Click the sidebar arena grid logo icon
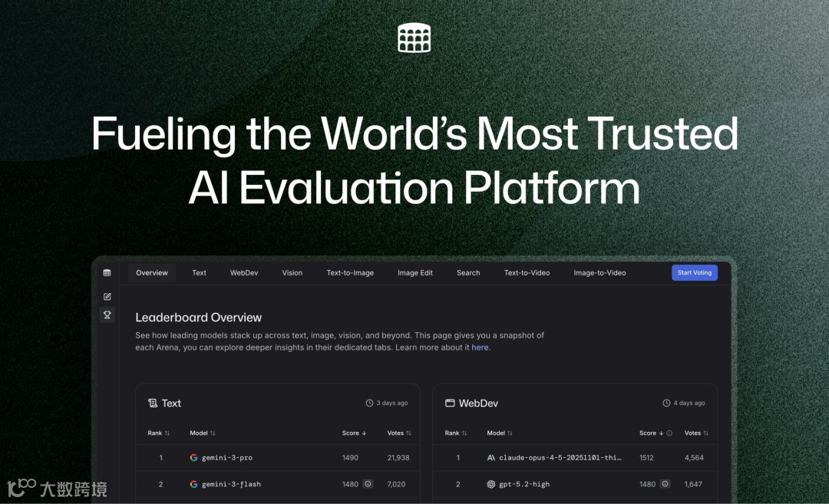This screenshot has height=504, width=829. 107,272
